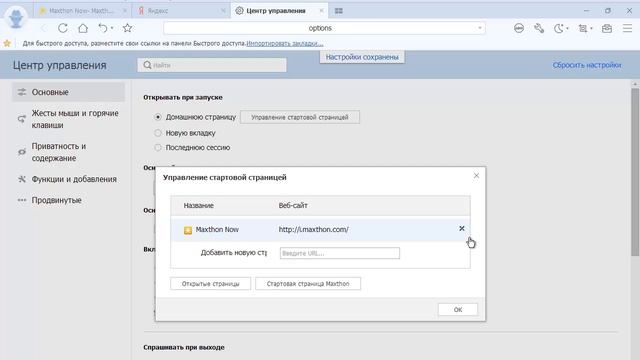
Task: Switch to the Яндекс tab
Action: [180, 11]
